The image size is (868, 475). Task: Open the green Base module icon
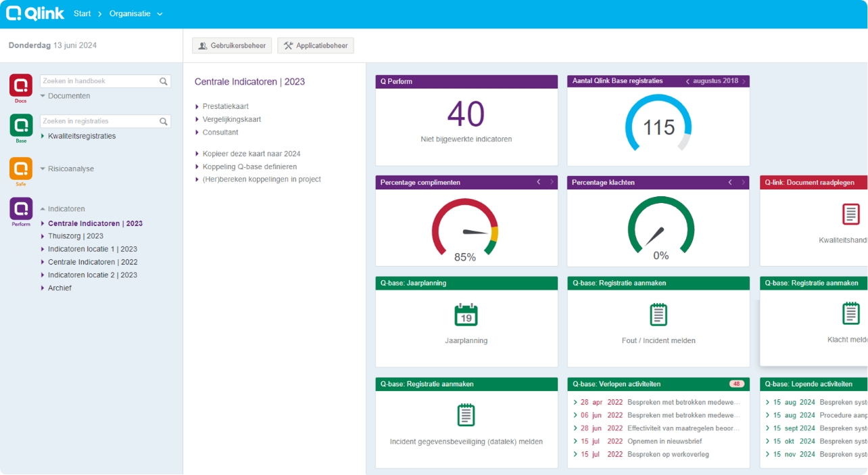tap(21, 126)
